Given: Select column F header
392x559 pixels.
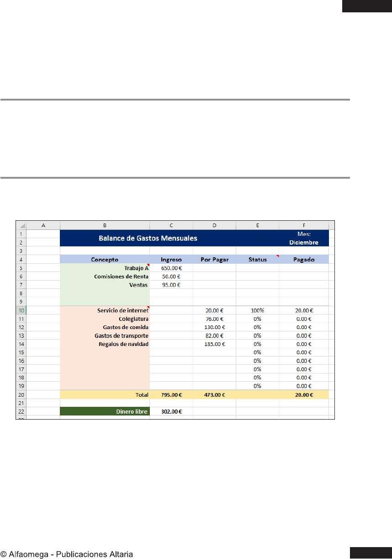Looking at the screenshot, I should [x=304, y=225].
